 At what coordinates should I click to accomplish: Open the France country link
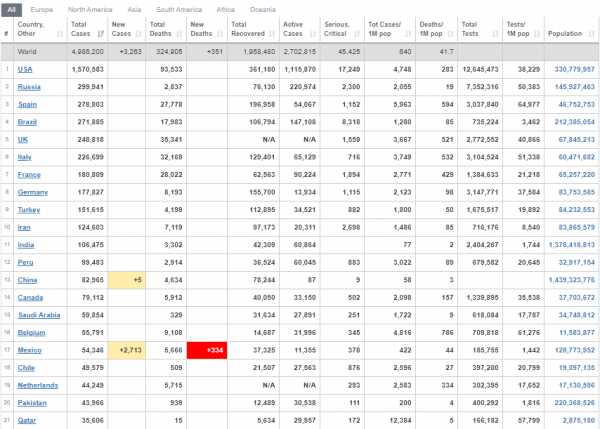pos(29,175)
